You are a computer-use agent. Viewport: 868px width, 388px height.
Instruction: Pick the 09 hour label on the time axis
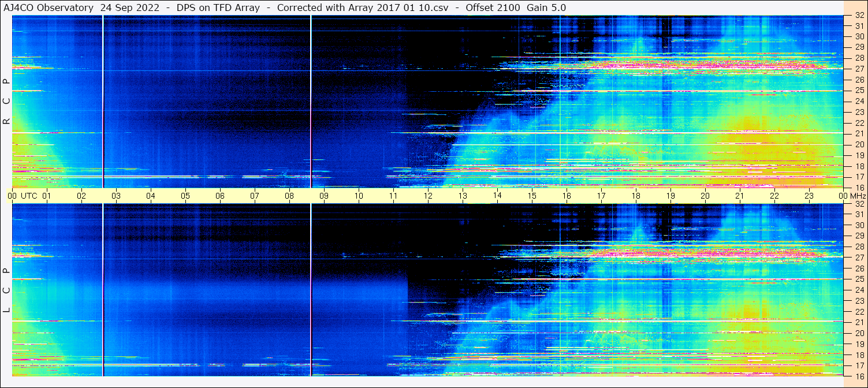tap(324, 196)
